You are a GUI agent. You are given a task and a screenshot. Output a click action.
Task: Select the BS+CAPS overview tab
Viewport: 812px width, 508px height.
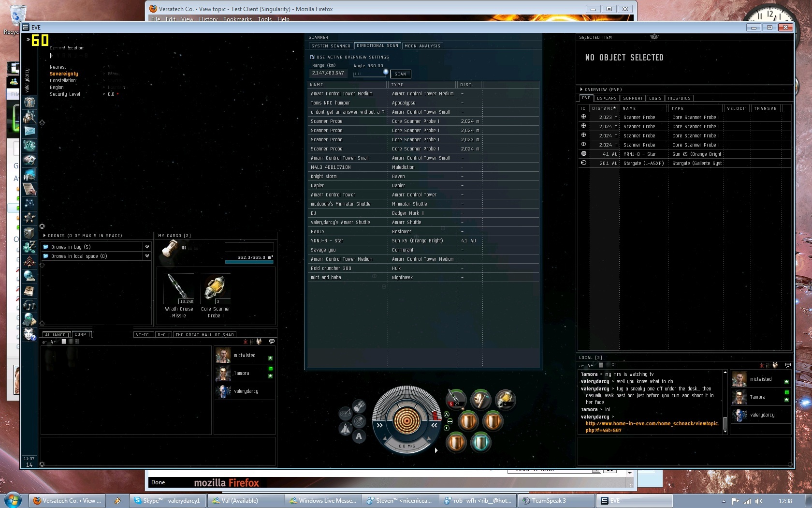tap(607, 98)
